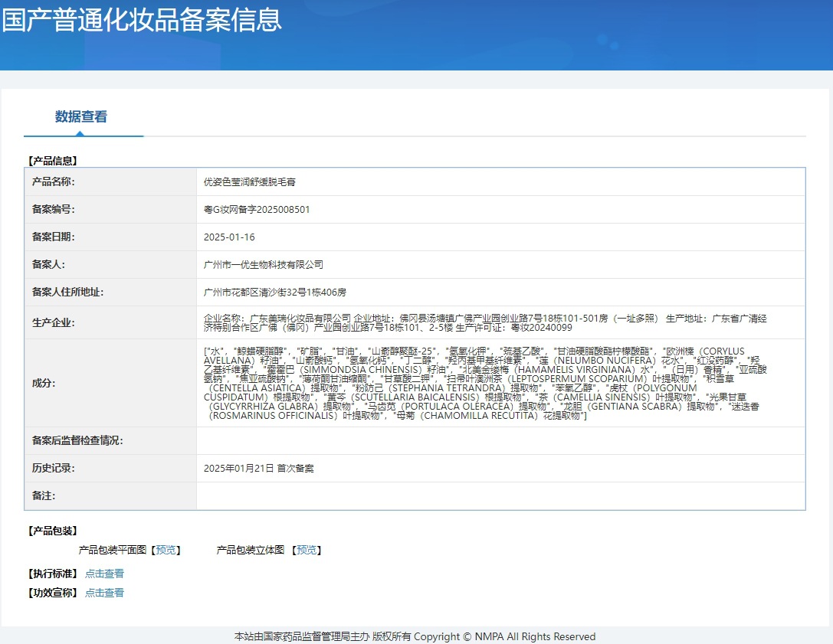Click the empty 备注 value cell
833x644 pixels.
click(500, 496)
